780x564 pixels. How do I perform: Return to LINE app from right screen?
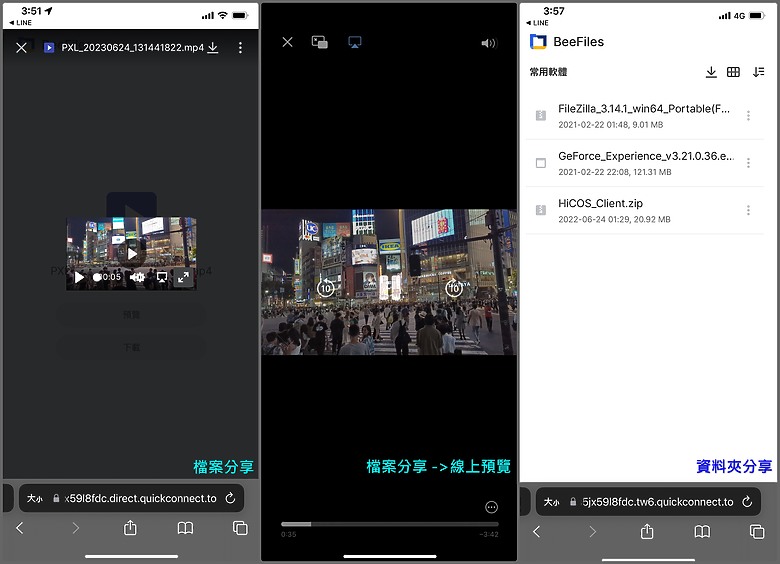(x=537, y=23)
